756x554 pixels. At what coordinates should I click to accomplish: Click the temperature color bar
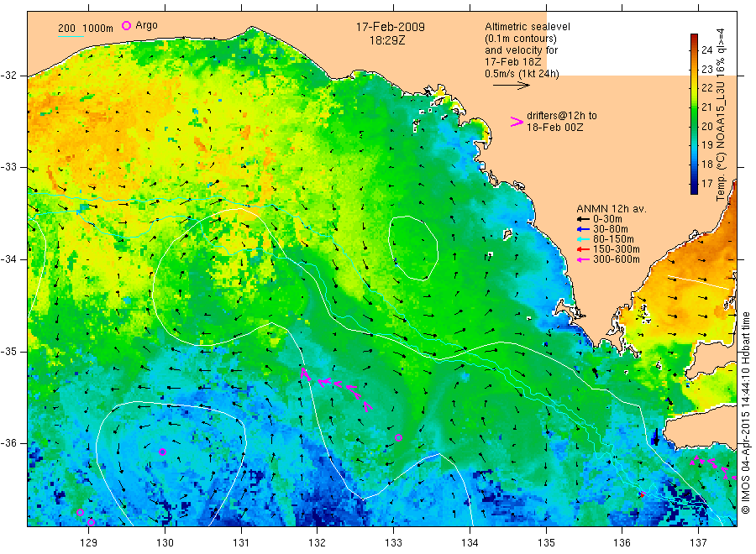point(694,113)
